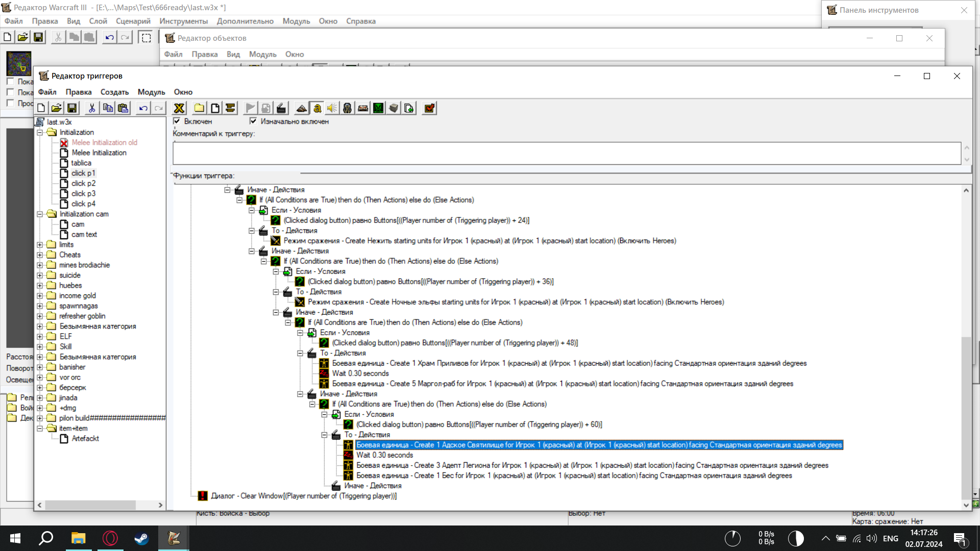
Task: Collapse the item+item folder
Action: pyautogui.click(x=40, y=429)
